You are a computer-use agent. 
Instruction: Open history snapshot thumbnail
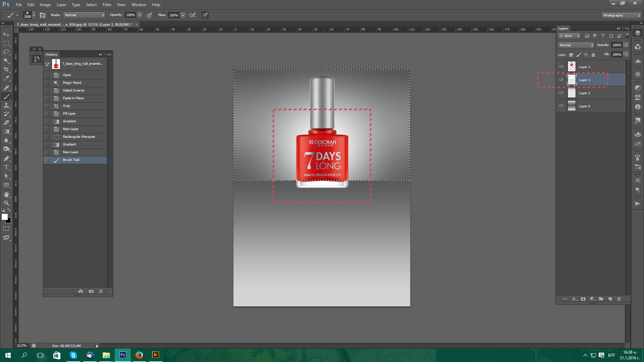(56, 64)
